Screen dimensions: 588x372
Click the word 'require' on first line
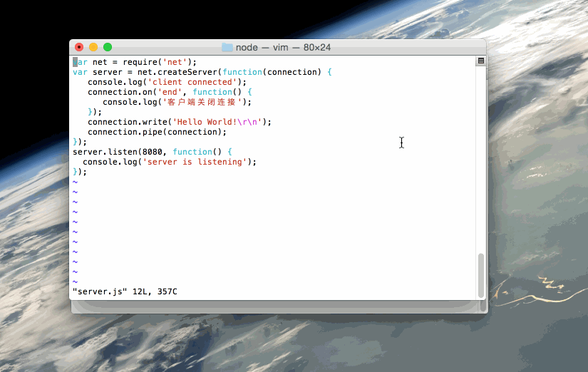tap(140, 62)
